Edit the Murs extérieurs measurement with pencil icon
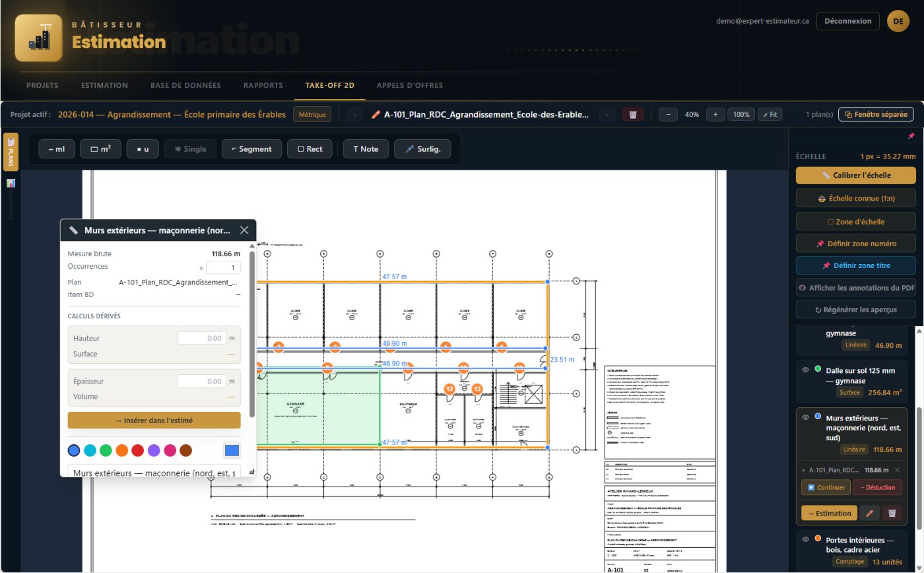 [869, 513]
